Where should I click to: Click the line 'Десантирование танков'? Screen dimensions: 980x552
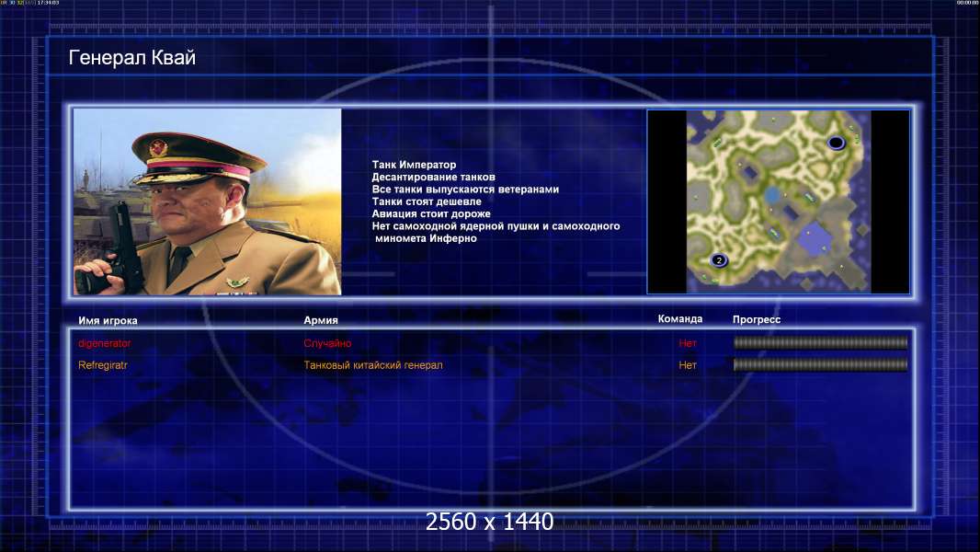tap(433, 177)
